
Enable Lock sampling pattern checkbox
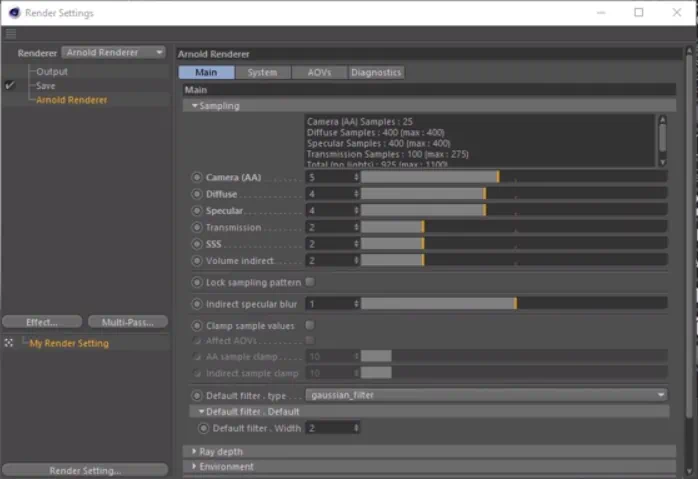click(x=310, y=282)
